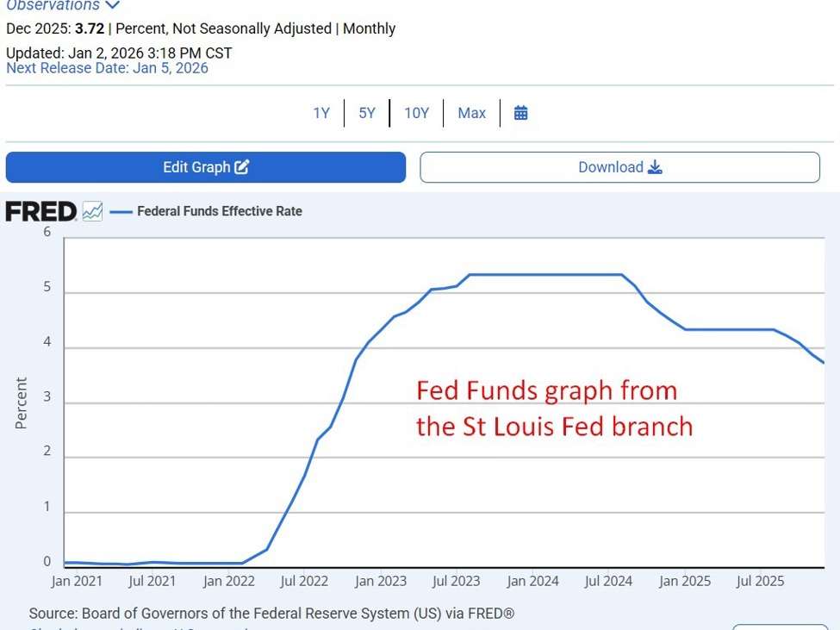Click the Jul 2025 x-axis label
840x630 pixels.
point(760,581)
